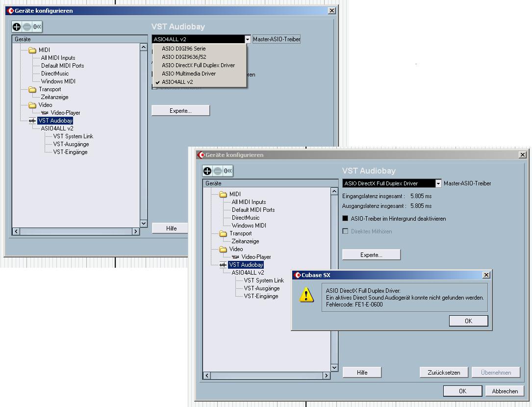Select Zeitanzeige in front window tree
The height and width of the screenshot is (407, 532).
245,241
